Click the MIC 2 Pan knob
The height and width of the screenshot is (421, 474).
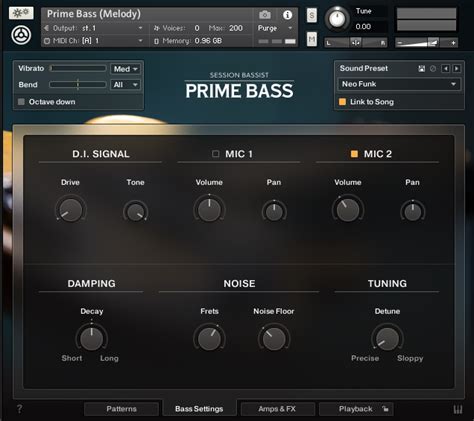click(413, 212)
